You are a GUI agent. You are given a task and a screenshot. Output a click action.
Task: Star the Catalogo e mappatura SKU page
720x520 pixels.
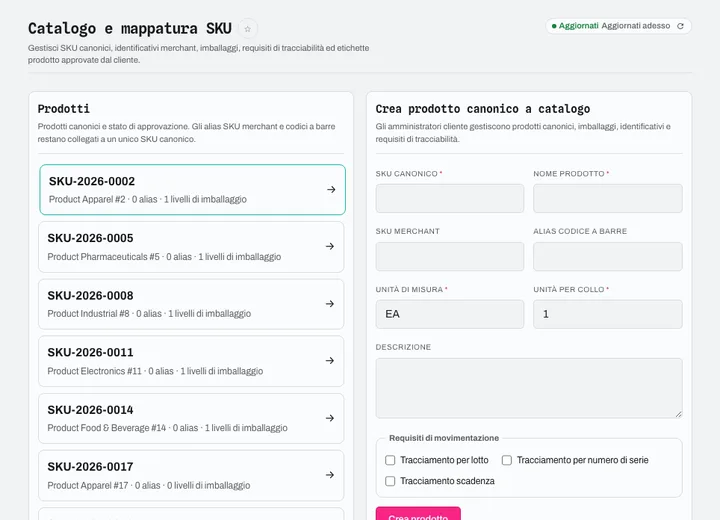click(248, 29)
